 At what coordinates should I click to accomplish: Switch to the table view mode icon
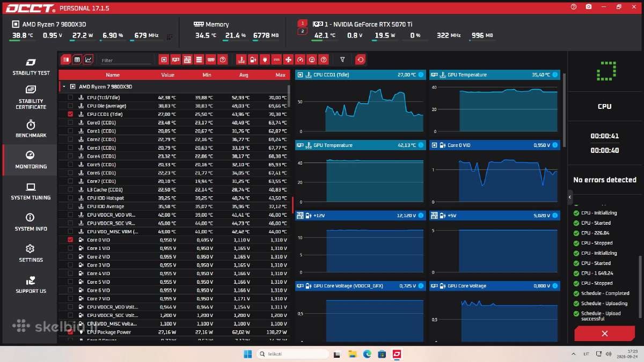coord(77,60)
